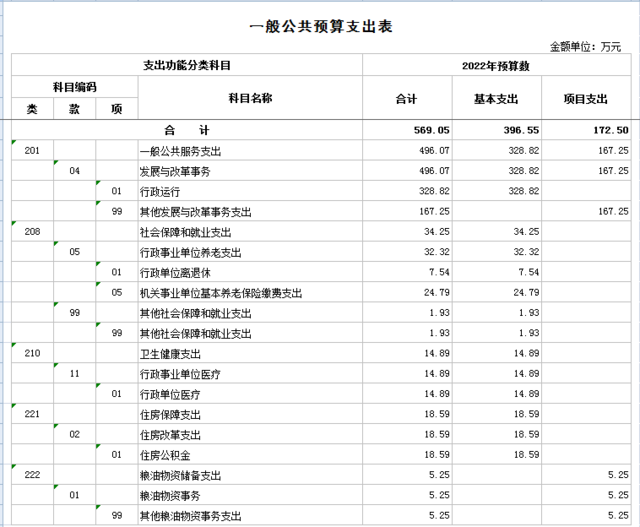Click the 科目名称 header cell
Image resolution: width=640 pixels, height=527 pixels.
(250, 98)
